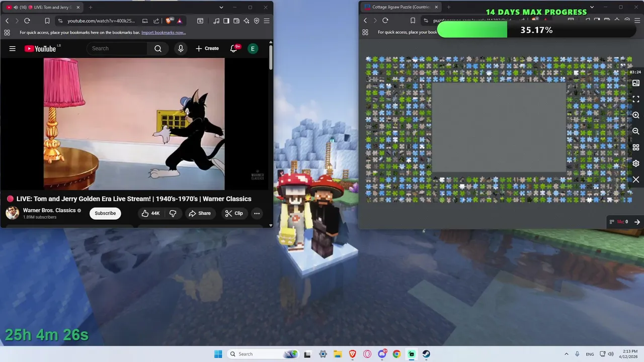Like the Tom and Jerry live stream
644x362 pixels.
[x=150, y=213]
